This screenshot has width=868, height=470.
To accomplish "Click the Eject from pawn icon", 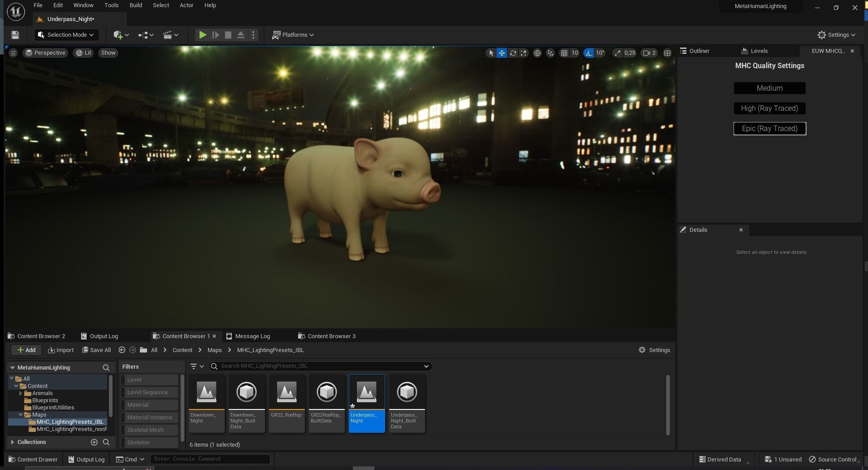I will (x=241, y=35).
